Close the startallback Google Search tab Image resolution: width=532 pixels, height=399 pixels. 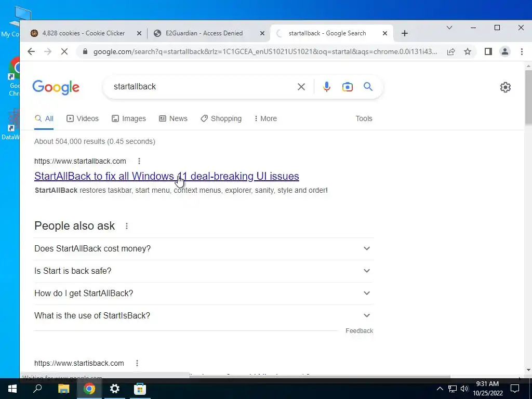point(385,33)
